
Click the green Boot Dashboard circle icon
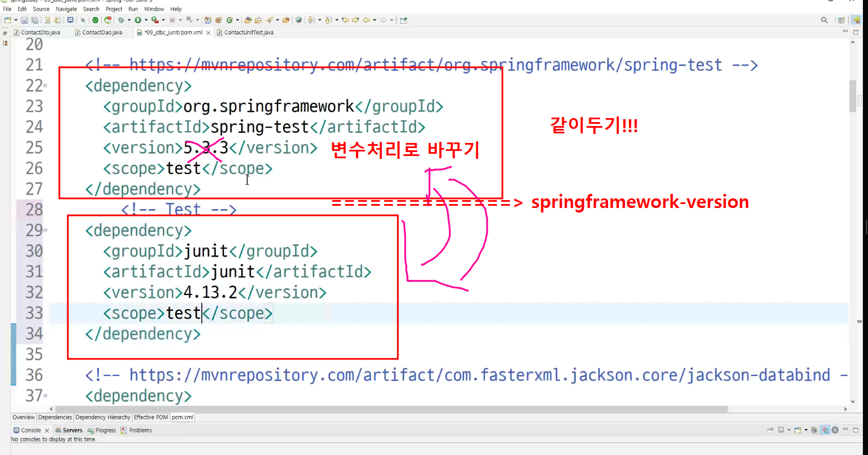96,20
